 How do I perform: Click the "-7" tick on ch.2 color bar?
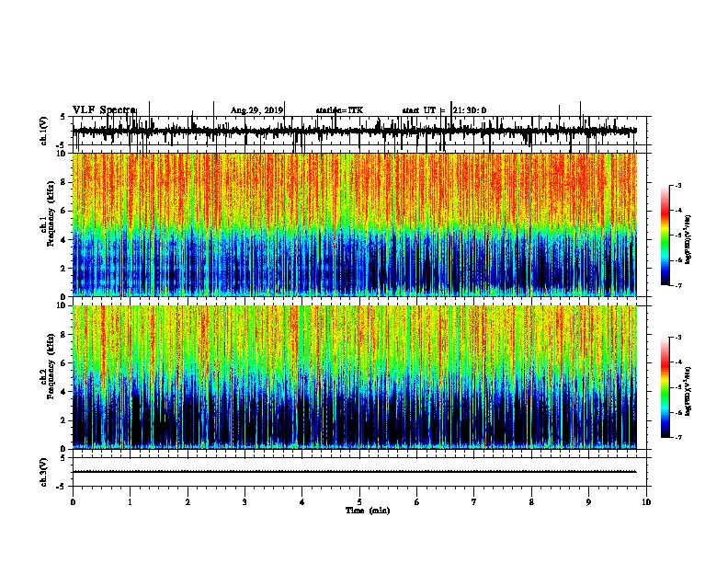[677, 438]
